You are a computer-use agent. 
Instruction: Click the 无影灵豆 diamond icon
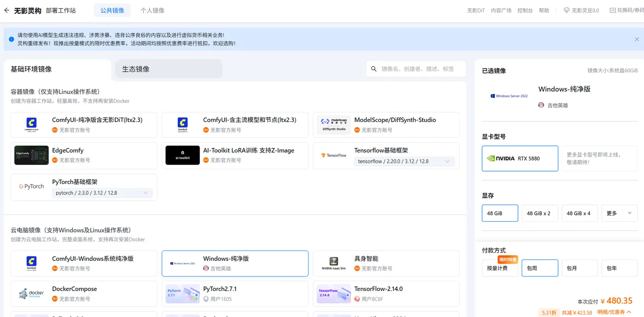tap(567, 10)
